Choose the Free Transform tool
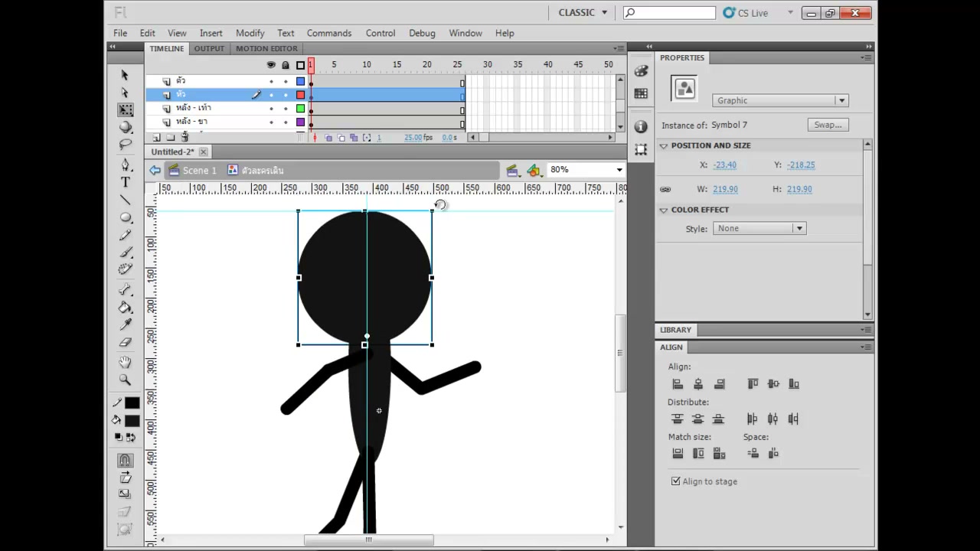The image size is (980, 551). coord(126,110)
